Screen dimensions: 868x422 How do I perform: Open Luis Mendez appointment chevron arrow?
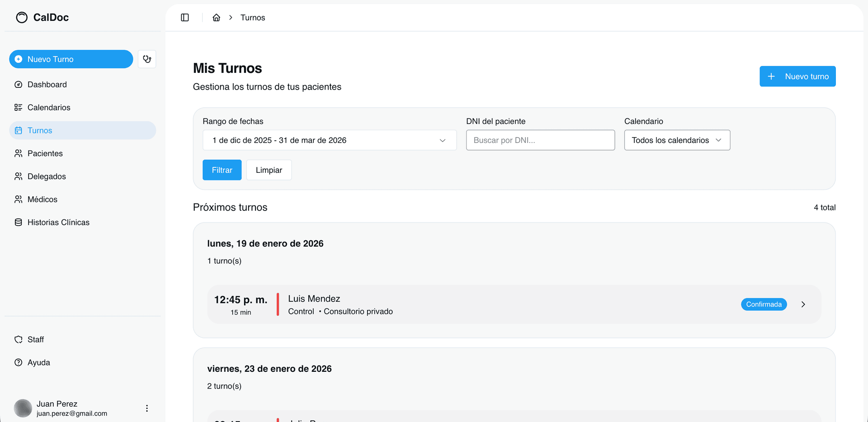click(803, 304)
